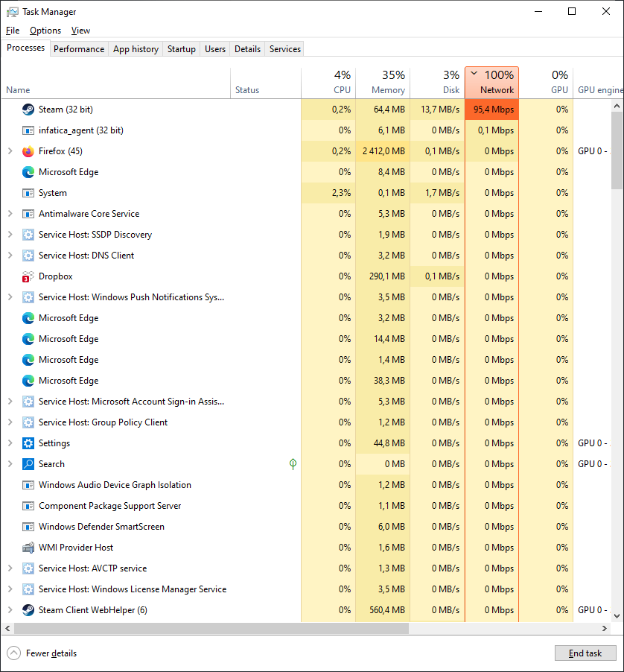Expand Service Host: DNS Client
Image resolution: width=624 pixels, height=672 pixels.
(10, 256)
